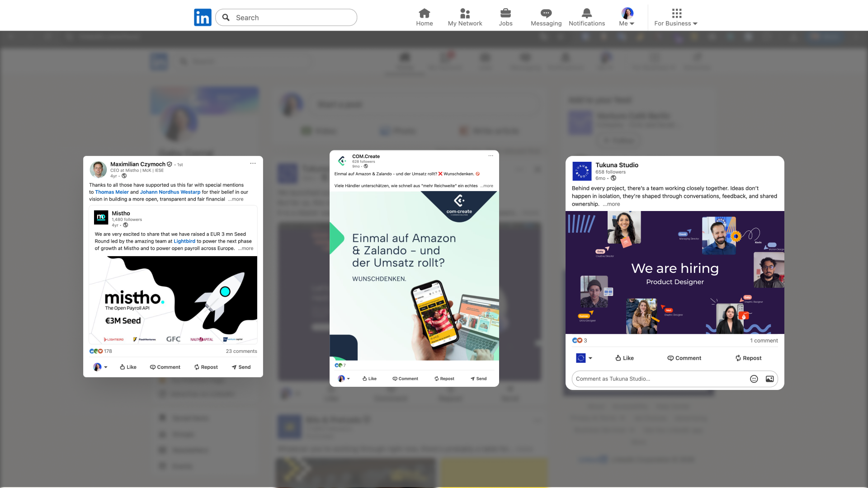The height and width of the screenshot is (488, 868).
Task: Open the Home tab
Action: tap(425, 18)
